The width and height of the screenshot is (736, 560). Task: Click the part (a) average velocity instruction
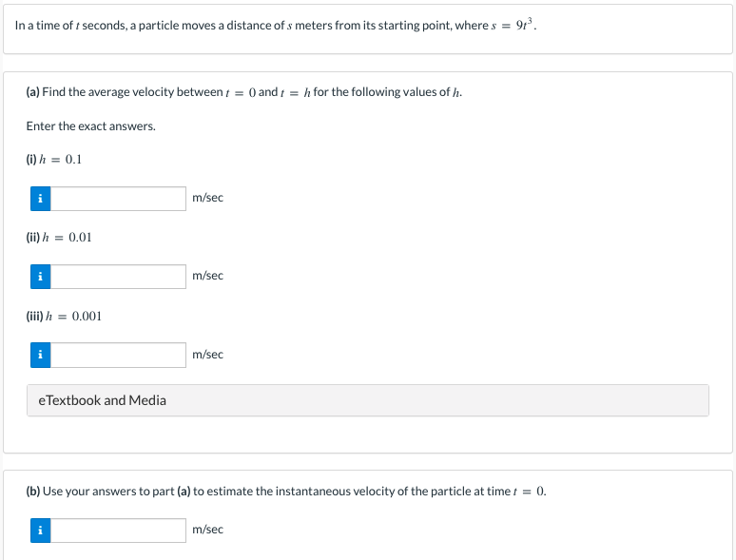click(x=244, y=92)
